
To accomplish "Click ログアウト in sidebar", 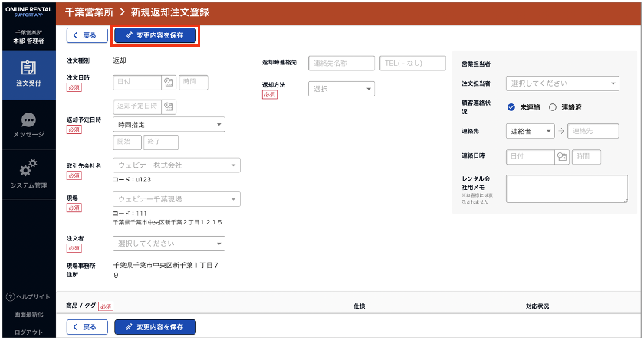I will coord(28,332).
